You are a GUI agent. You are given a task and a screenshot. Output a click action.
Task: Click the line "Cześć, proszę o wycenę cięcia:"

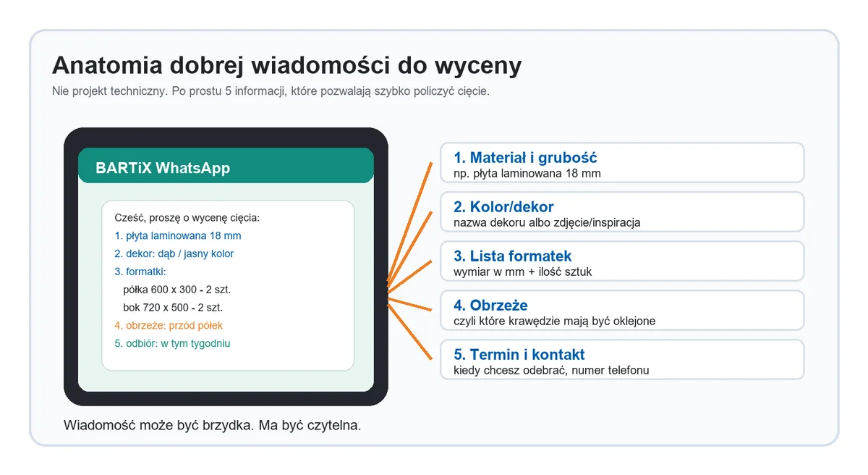187,218
